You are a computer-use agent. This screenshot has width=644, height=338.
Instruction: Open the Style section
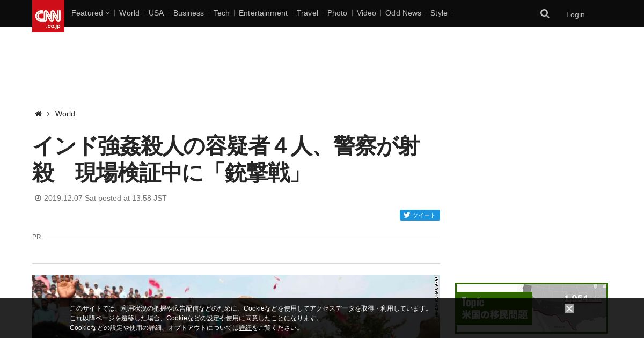pos(439,13)
